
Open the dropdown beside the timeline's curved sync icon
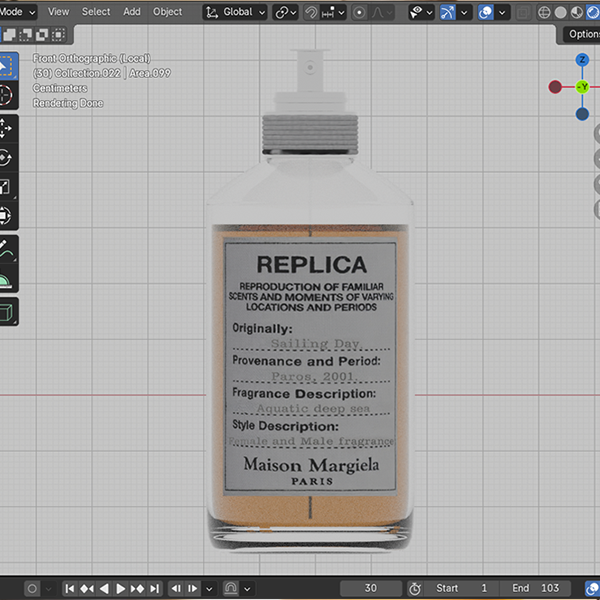(x=247, y=589)
